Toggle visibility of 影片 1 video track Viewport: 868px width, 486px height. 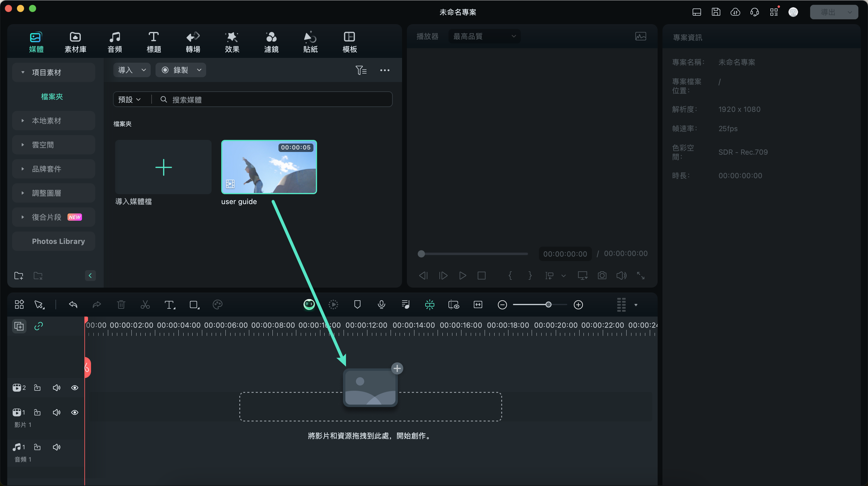74,413
